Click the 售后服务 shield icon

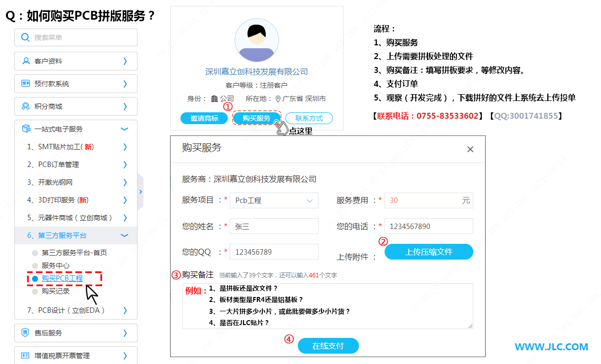point(26,333)
